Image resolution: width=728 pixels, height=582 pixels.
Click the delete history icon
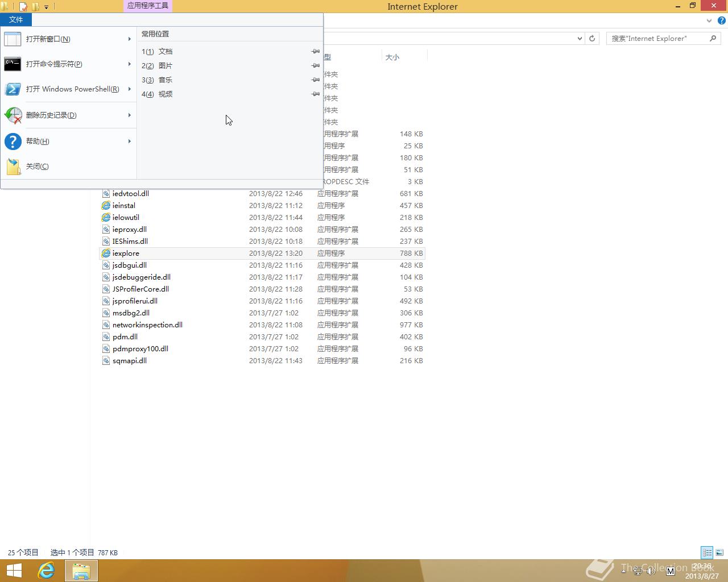tap(13, 115)
